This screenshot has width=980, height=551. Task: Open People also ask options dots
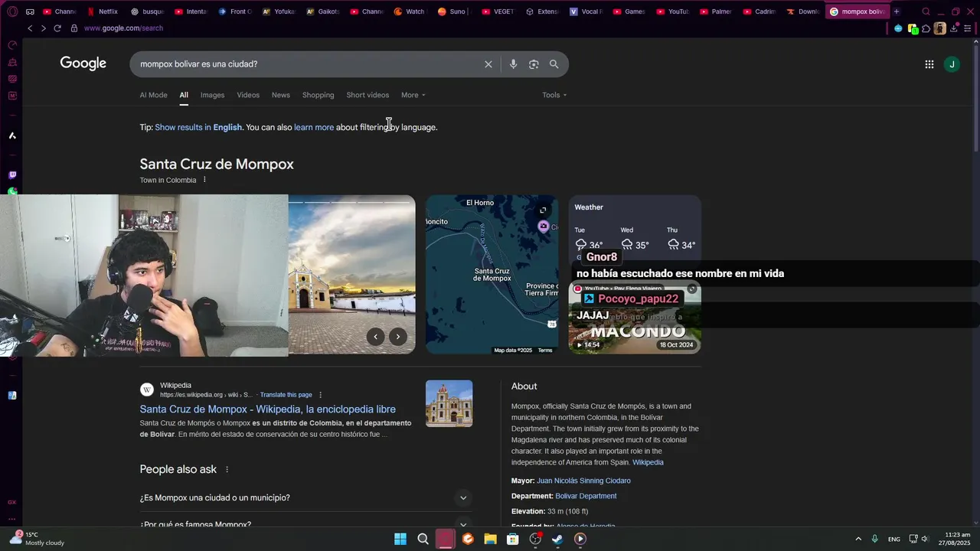[x=227, y=469]
